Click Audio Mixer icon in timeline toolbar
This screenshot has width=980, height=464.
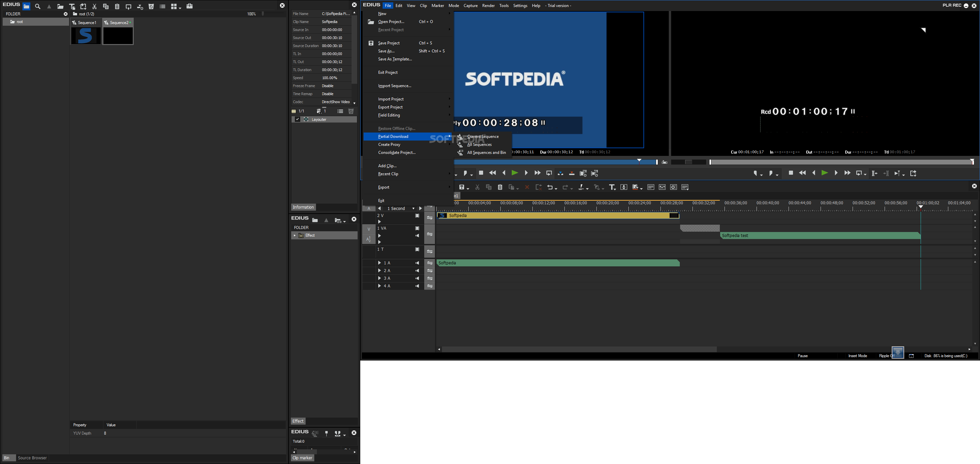click(x=662, y=187)
